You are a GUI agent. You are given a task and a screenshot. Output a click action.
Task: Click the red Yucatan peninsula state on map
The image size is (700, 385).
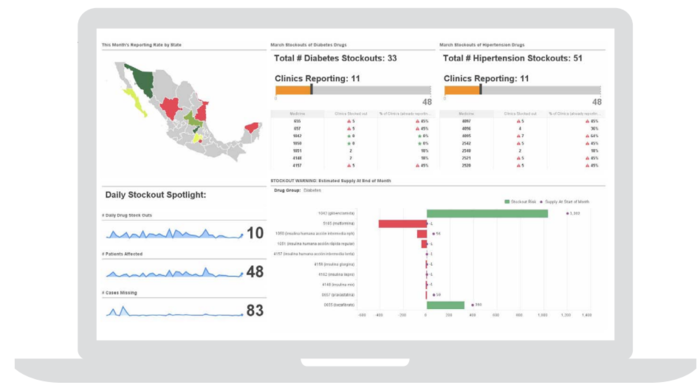coord(252,128)
